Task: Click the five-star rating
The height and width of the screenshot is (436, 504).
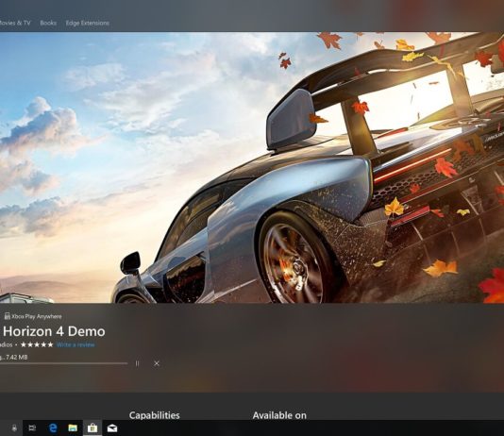Action: point(37,344)
